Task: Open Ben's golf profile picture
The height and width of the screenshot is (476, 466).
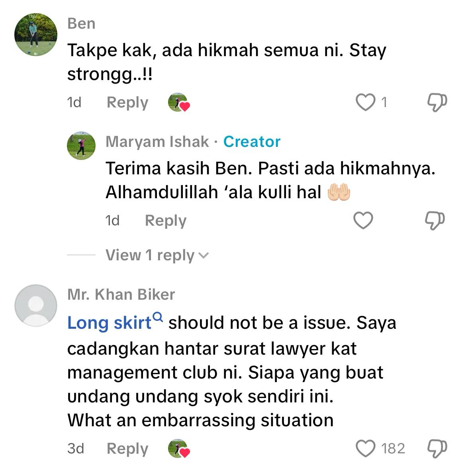Action: pyautogui.click(x=36, y=34)
